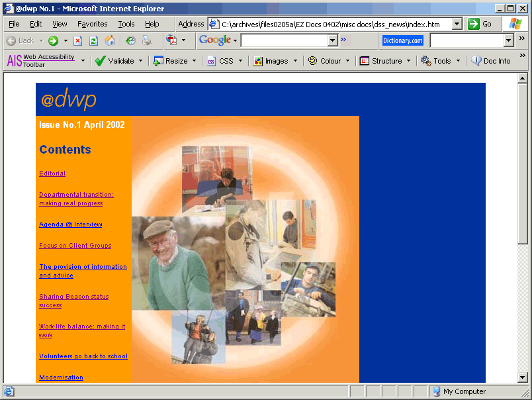The width and height of the screenshot is (532, 400).
Task: Open Work-life balance: making it work link
Action: click(82, 330)
